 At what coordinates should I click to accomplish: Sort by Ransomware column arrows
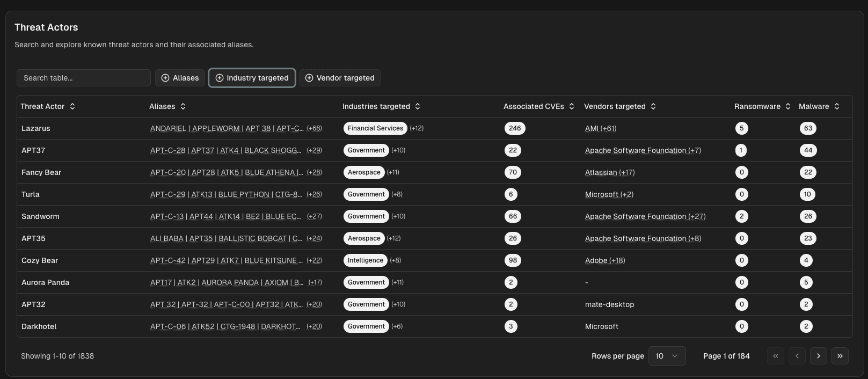tap(788, 106)
